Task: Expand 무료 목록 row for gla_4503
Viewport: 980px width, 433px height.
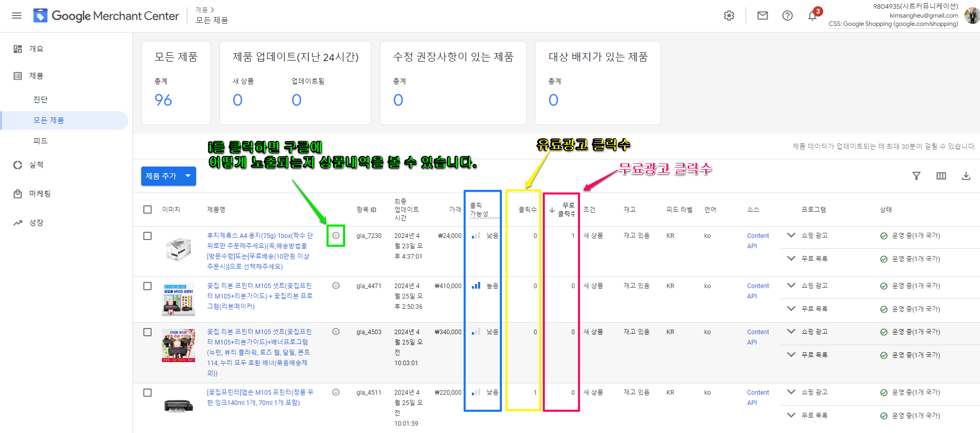Action: 791,354
